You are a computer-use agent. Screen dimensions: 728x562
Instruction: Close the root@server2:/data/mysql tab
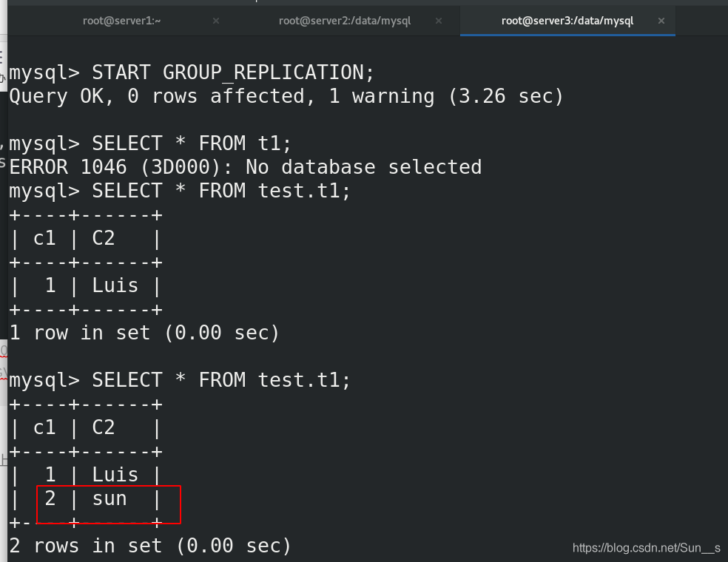point(439,21)
